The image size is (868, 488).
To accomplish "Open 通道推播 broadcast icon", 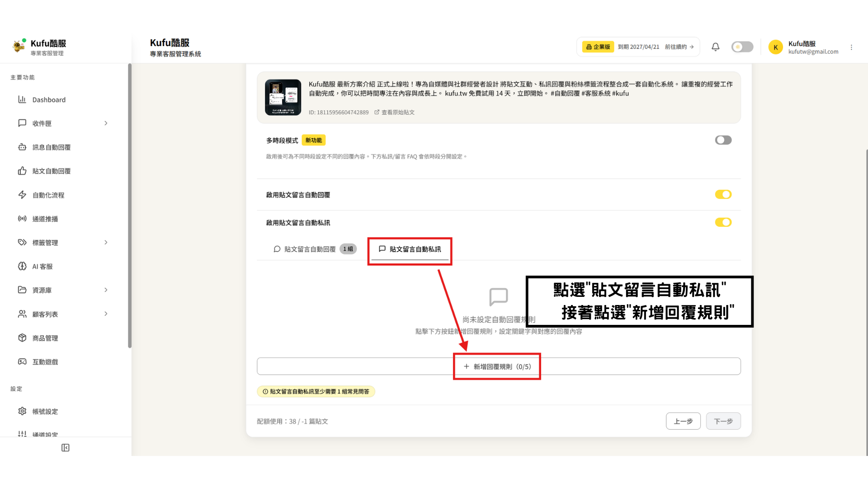I will (22, 219).
